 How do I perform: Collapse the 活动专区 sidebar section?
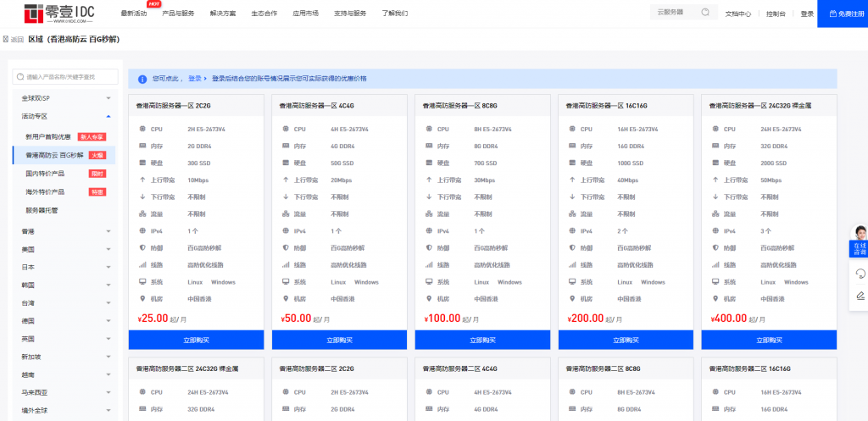(x=108, y=116)
